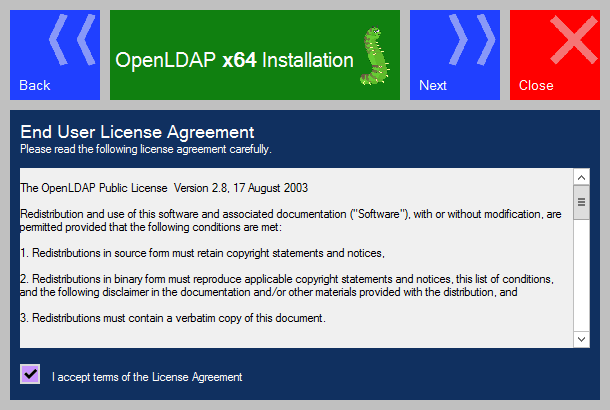This screenshot has height=410, width=610.
Task: Click the license text scrollbar thumb
Action: [x=581, y=202]
